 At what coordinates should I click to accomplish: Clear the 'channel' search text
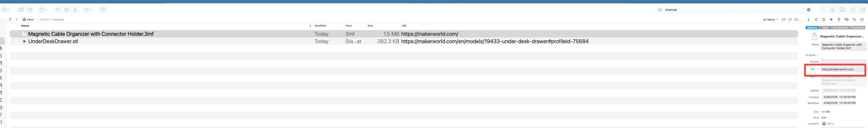[x=808, y=10]
